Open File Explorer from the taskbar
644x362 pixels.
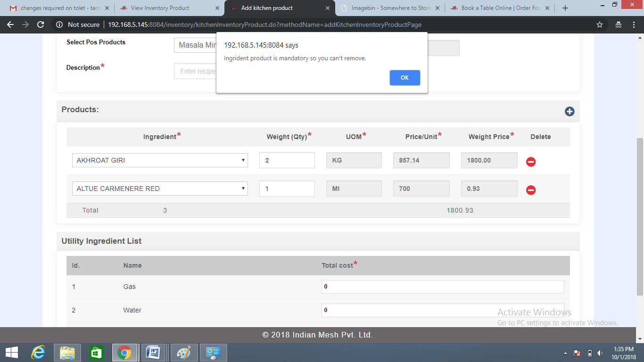coord(67,353)
